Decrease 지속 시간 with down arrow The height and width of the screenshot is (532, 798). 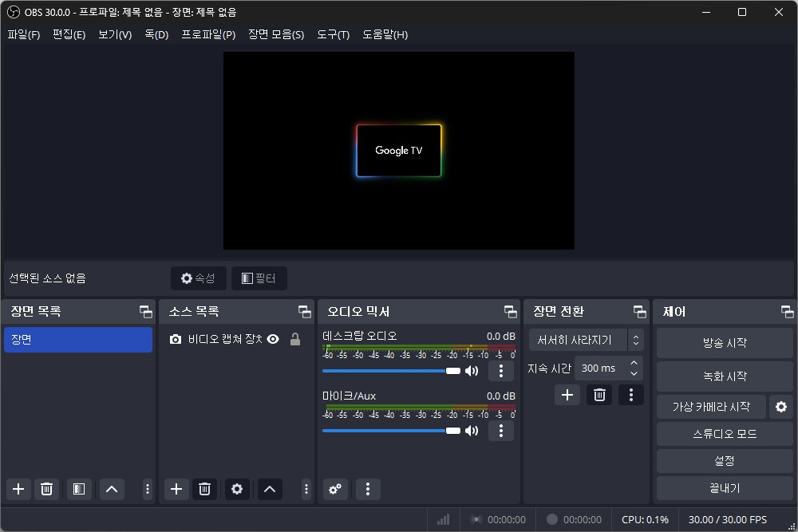point(634,373)
